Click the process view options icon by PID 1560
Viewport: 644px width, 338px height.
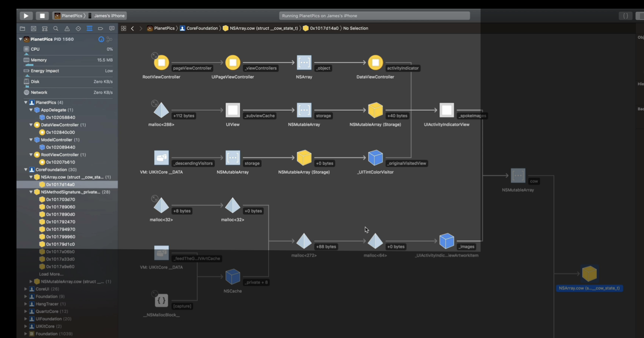pos(109,39)
